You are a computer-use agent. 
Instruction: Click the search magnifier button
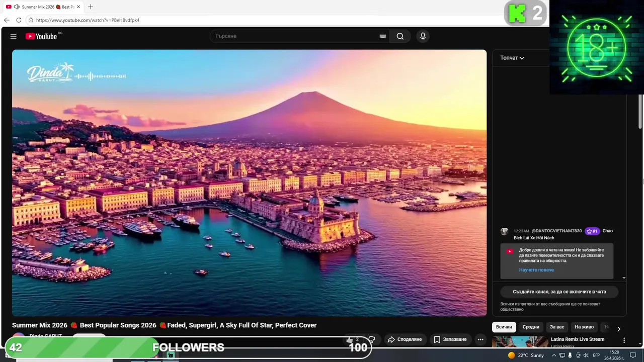point(400,36)
